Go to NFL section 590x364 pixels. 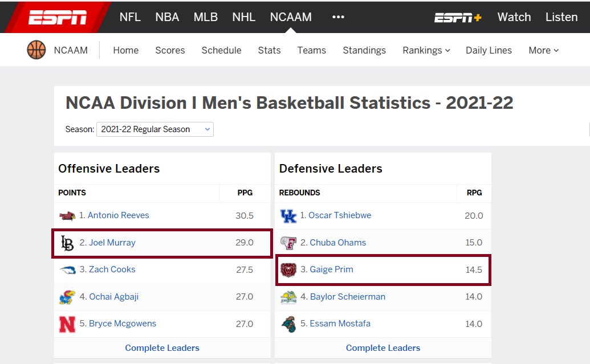point(130,17)
